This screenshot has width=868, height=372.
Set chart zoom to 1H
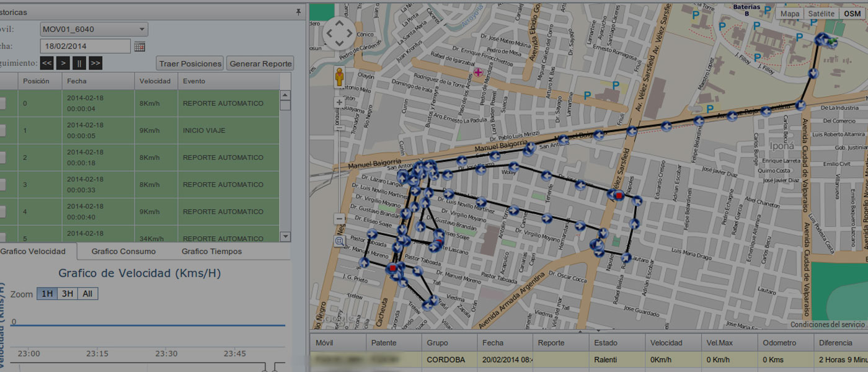pyautogui.click(x=47, y=294)
